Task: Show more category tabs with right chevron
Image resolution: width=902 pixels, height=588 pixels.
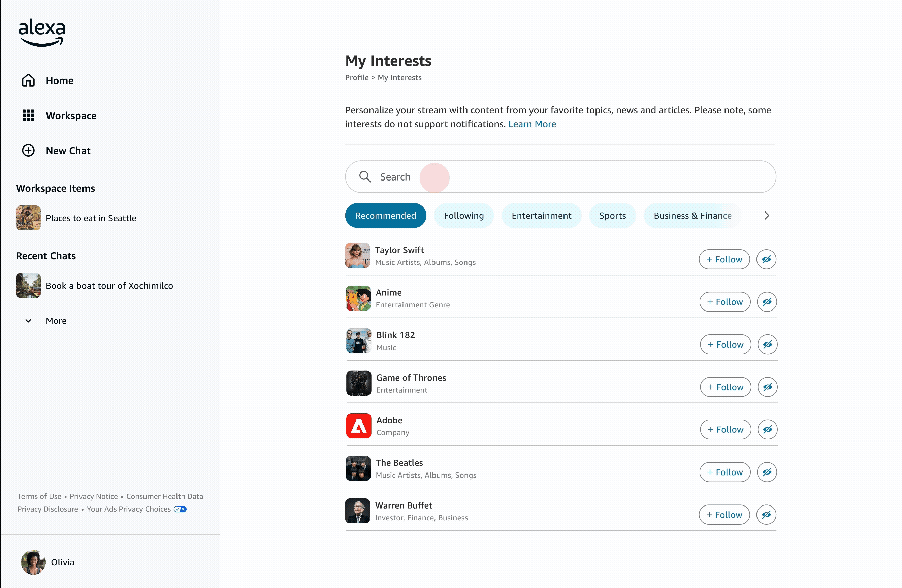Action: tap(767, 216)
